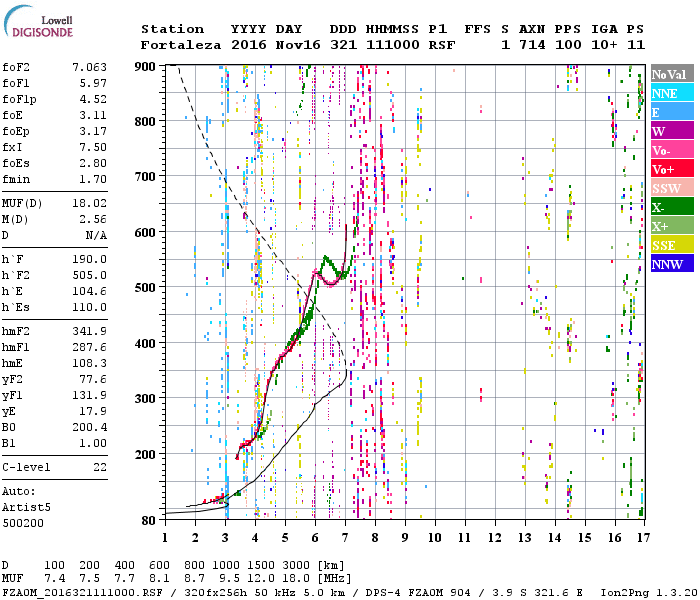Click the M(D) value 2.56
Screen dimensions: 700x600
click(93, 219)
